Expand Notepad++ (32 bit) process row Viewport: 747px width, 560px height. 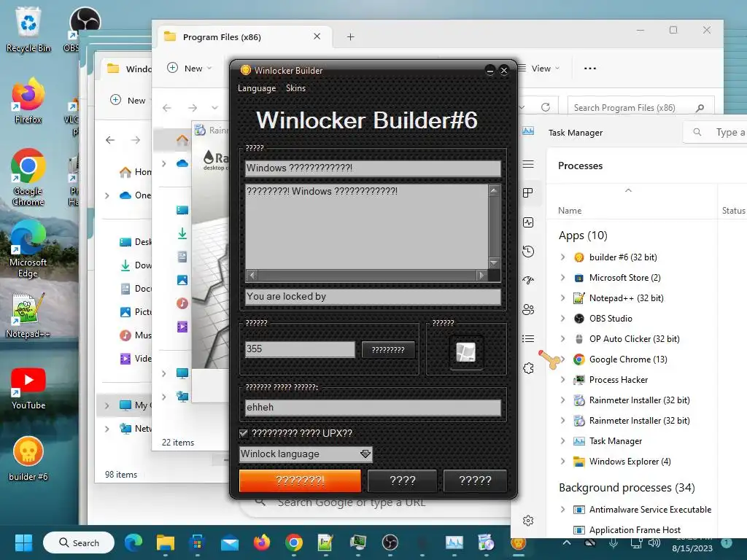562,298
